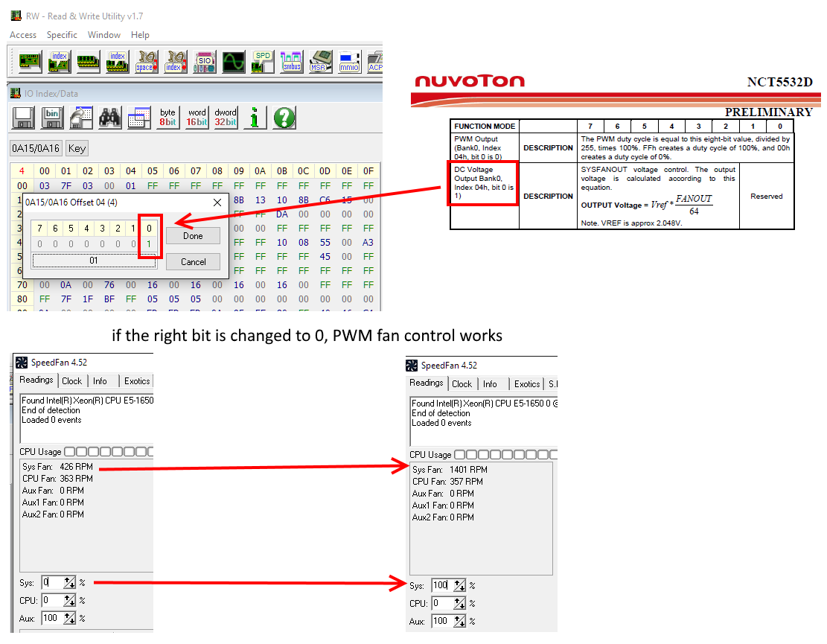Switch to byte 8bit view
The image size is (827, 644).
pos(167,117)
